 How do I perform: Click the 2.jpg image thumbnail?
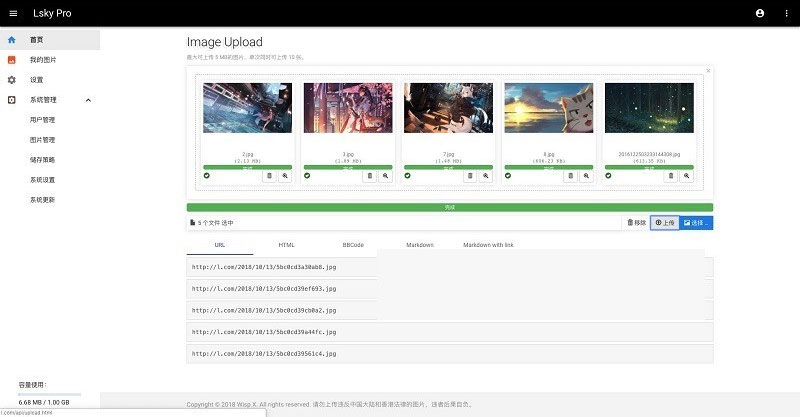click(247, 108)
